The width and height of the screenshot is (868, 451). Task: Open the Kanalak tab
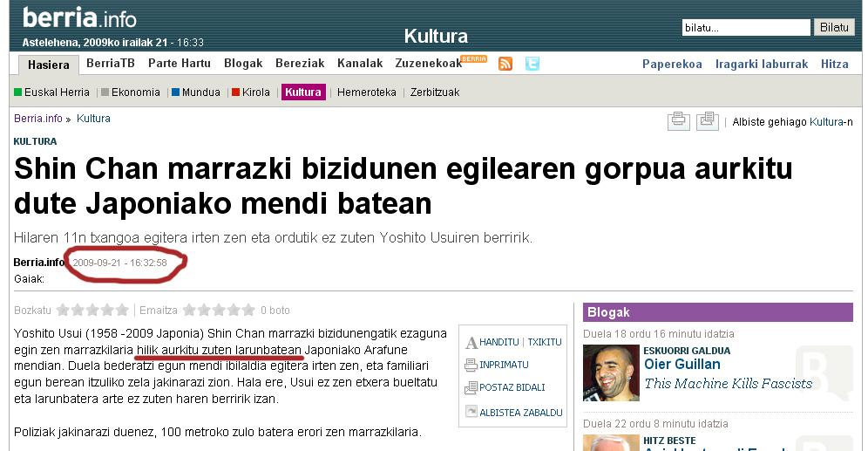(360, 63)
